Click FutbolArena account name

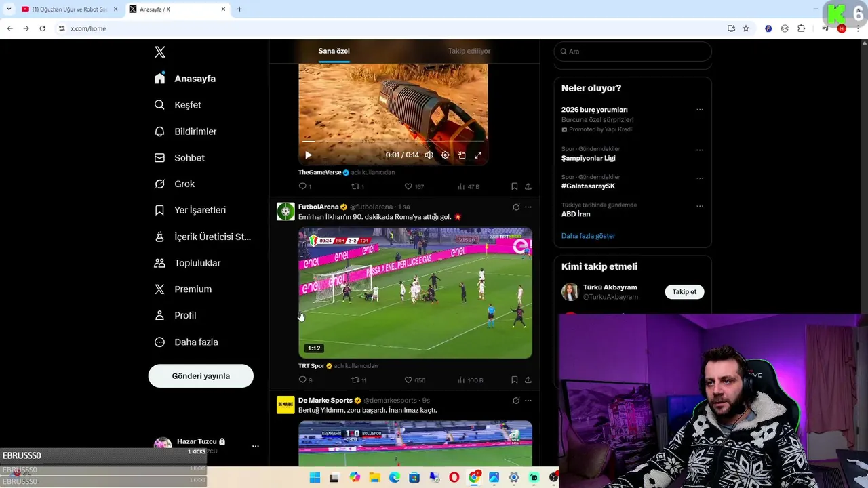click(x=318, y=207)
